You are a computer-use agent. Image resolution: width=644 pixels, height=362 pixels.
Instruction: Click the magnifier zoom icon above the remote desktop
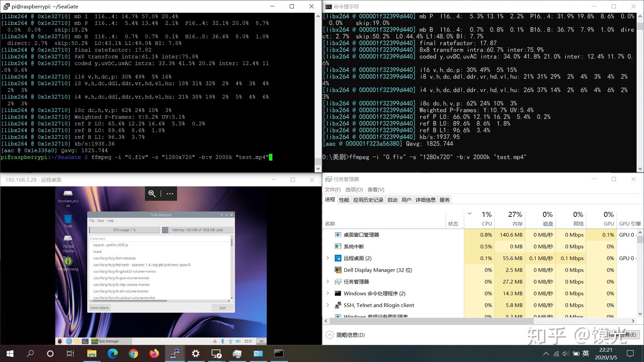[152, 193]
